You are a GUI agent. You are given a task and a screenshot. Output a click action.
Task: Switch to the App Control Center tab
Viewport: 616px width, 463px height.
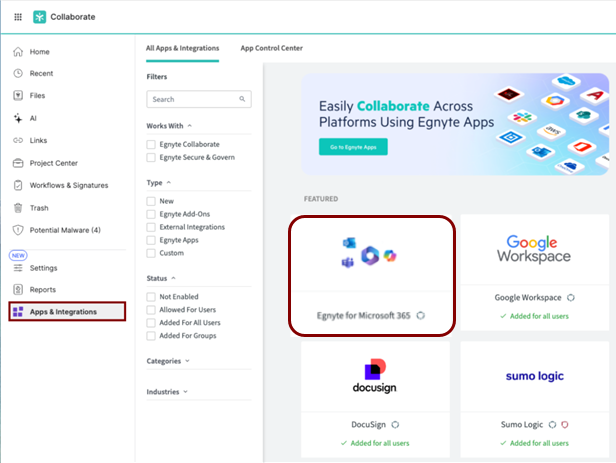click(x=271, y=48)
